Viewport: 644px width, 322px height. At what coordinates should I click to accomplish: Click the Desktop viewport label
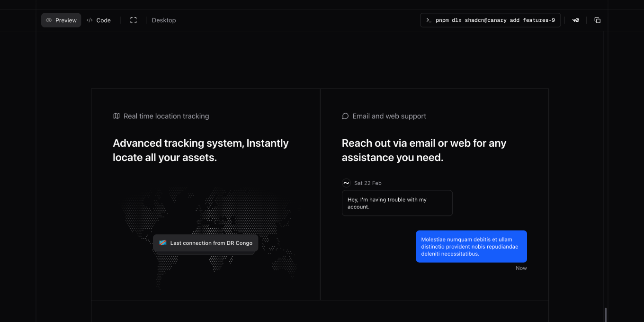click(164, 20)
